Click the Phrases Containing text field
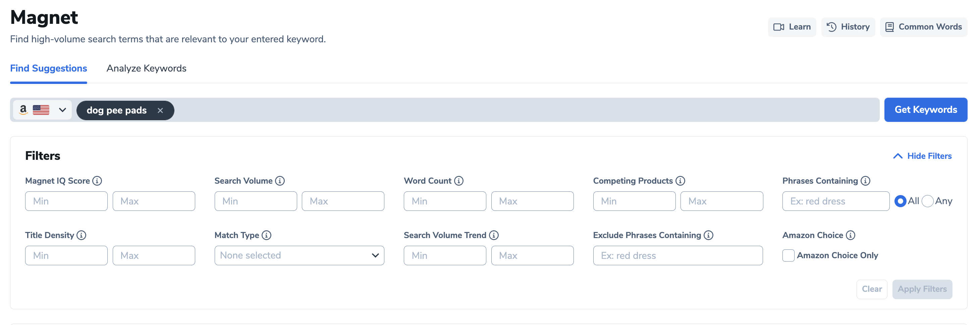Viewport: 980px width, 325px height. pos(836,201)
